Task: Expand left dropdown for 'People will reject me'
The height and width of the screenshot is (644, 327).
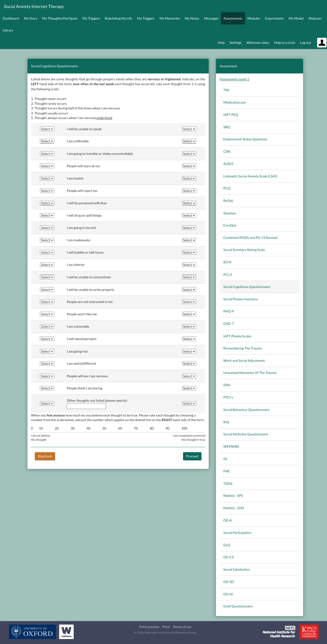Action: pos(47,191)
